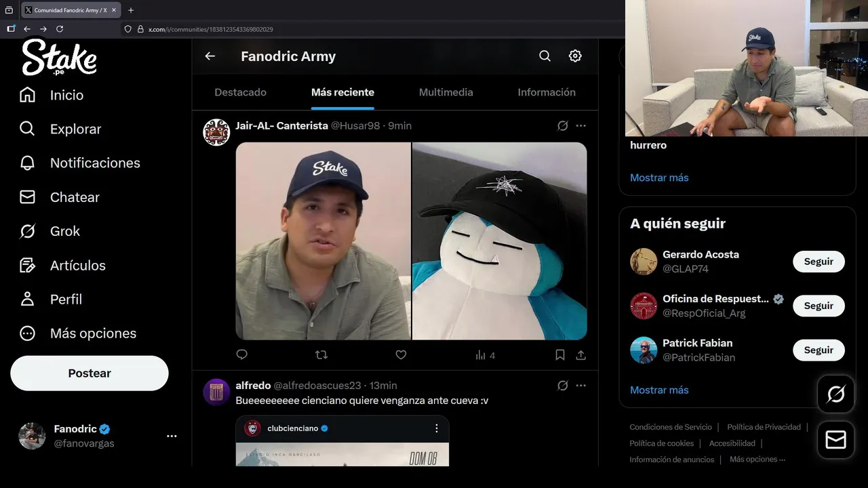Screen dimensions: 868x488
Task: Share Jair-AL- Canterista's post
Action: coord(581,354)
